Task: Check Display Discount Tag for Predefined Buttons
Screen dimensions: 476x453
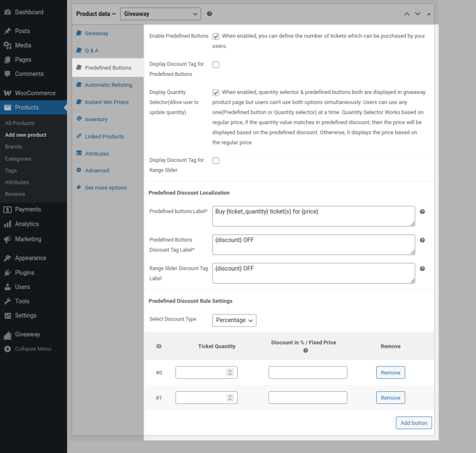Action: pyautogui.click(x=216, y=64)
